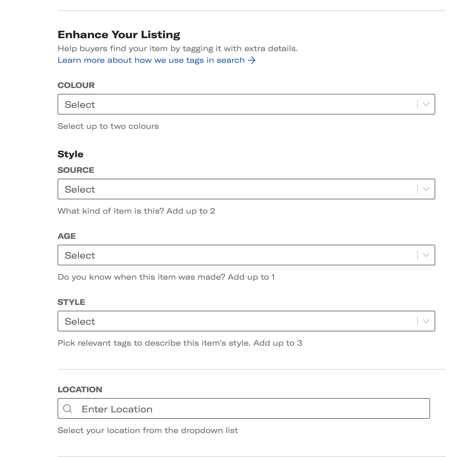Click the COLOUR label above the select
Screen dimensions: 476x457
(76, 85)
